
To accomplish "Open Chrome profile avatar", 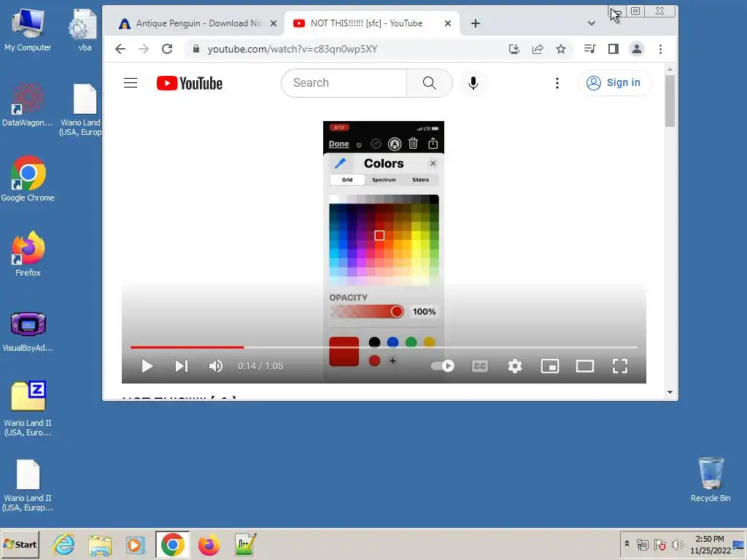I will 636,49.
